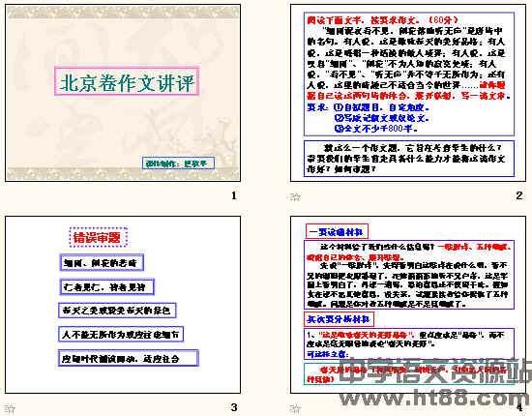The image size is (532, 416).
Task: Click the 仁者见仁，智者见智 box
Action: click(x=107, y=287)
